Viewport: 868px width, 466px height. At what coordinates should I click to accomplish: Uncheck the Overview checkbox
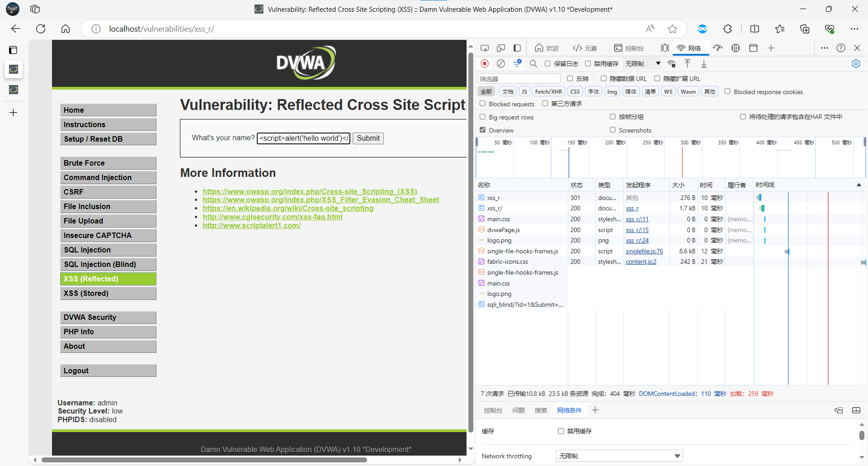click(483, 130)
